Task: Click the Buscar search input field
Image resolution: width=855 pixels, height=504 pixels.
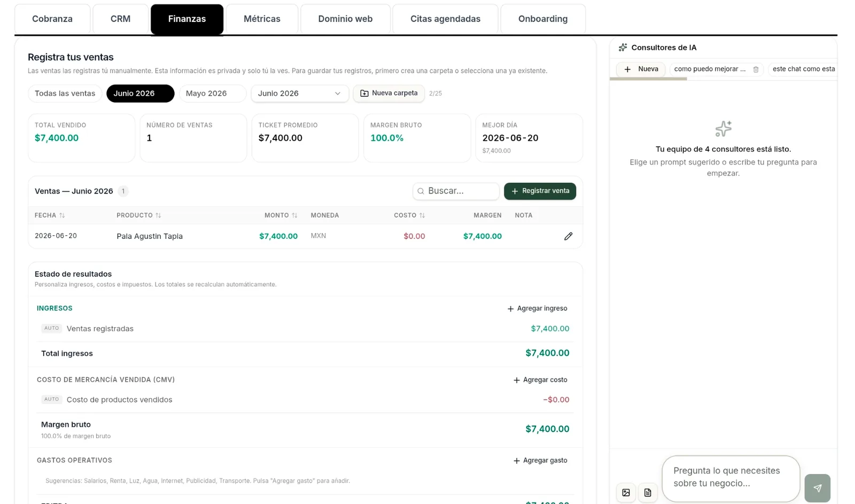Action: pyautogui.click(x=456, y=191)
